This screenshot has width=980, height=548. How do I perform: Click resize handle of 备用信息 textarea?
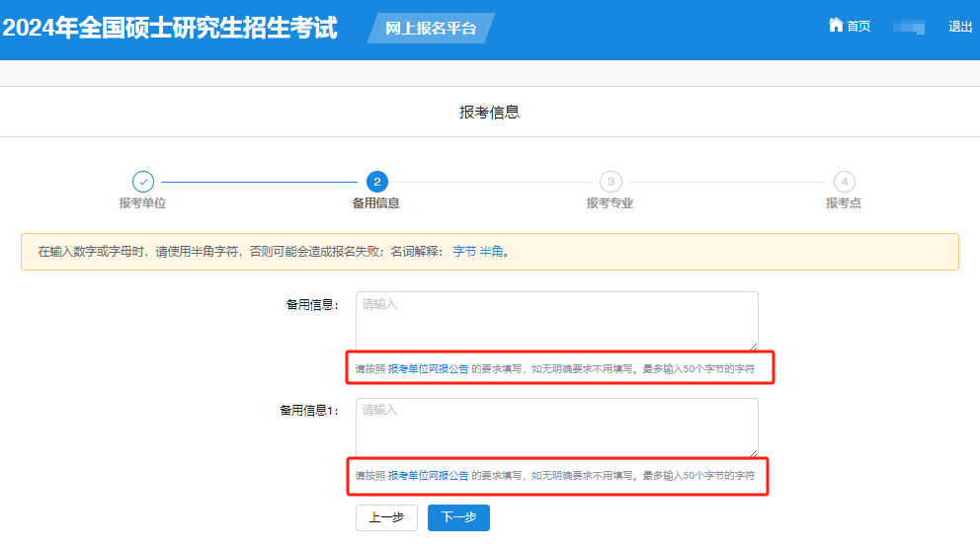point(753,346)
